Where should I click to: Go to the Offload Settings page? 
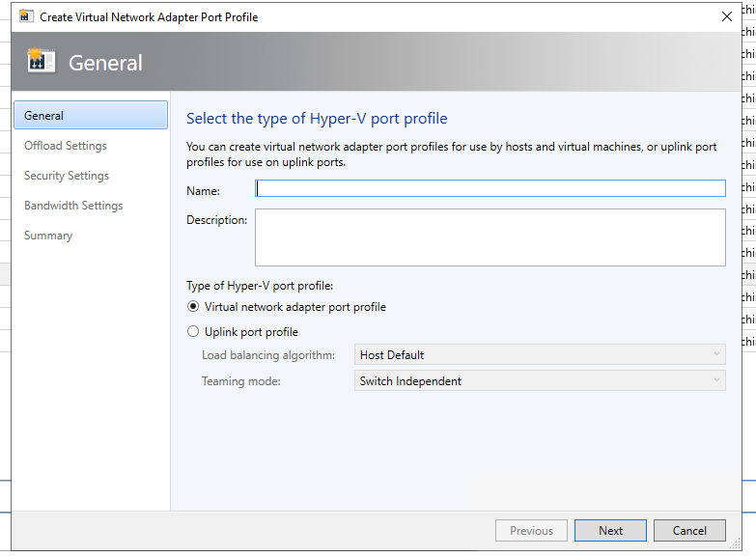(x=66, y=146)
